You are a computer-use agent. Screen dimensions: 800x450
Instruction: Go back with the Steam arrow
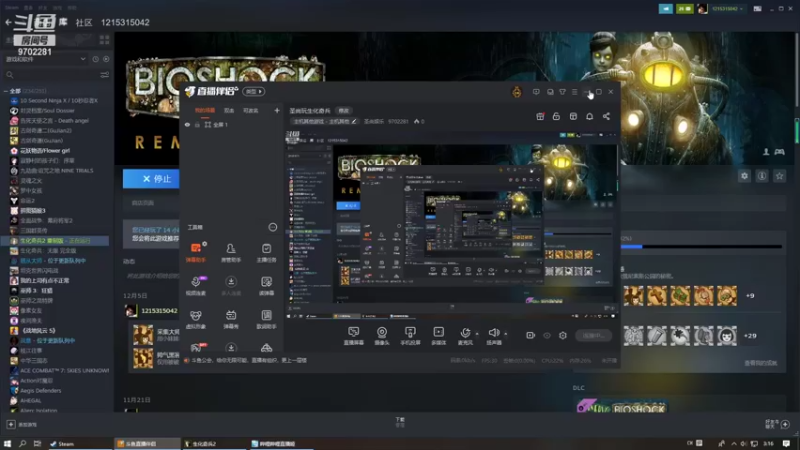(x=8, y=22)
